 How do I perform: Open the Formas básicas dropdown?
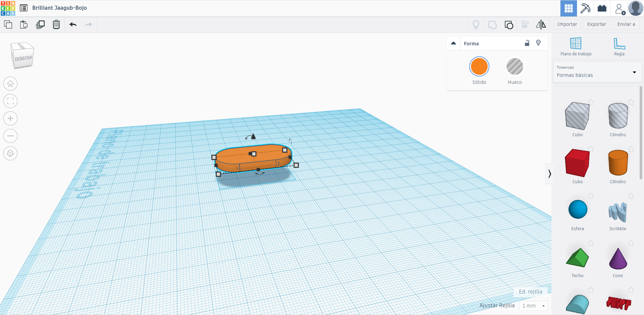pyautogui.click(x=597, y=72)
